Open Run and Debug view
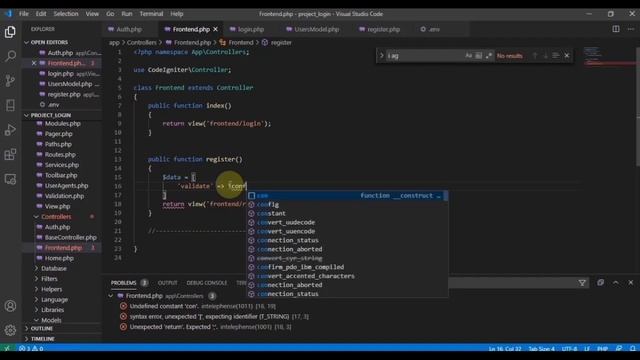This screenshot has height=360, width=640. pos(10,130)
